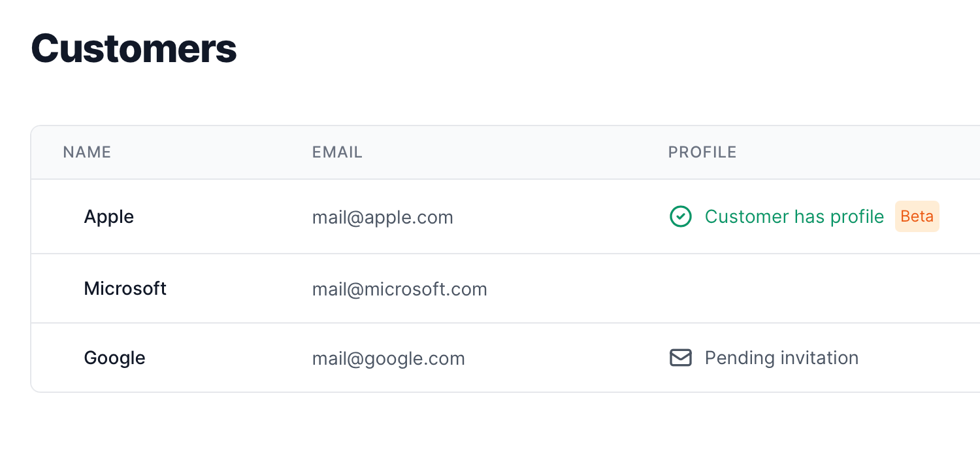Screen dimensions: 980x453
Task: Sort by the EMAIL column header
Action: click(x=337, y=152)
